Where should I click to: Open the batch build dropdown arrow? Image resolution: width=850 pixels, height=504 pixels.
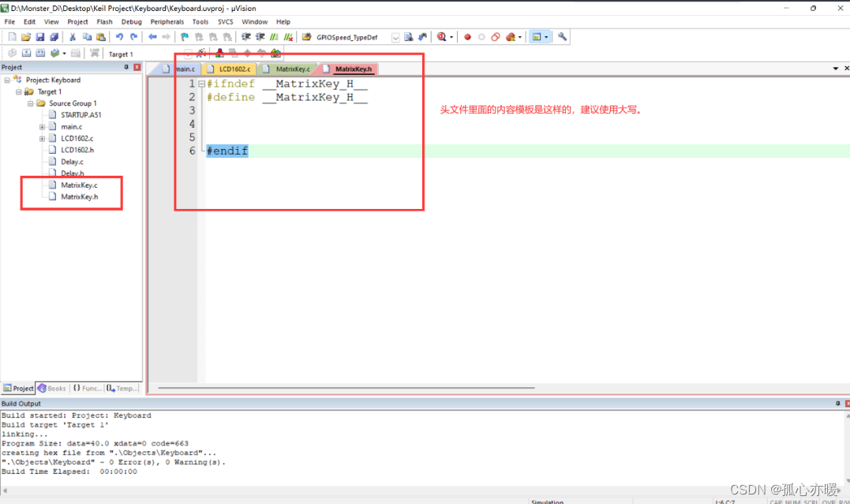[x=64, y=53]
